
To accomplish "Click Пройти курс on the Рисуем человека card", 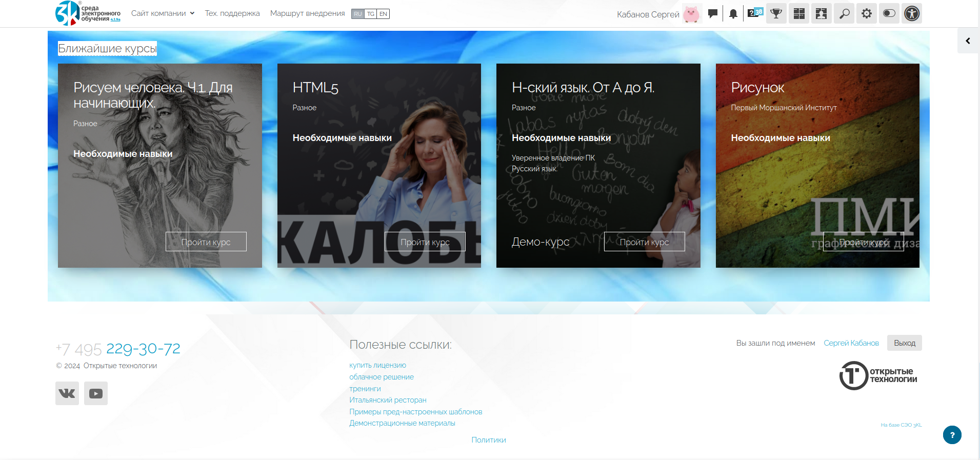I will (206, 242).
